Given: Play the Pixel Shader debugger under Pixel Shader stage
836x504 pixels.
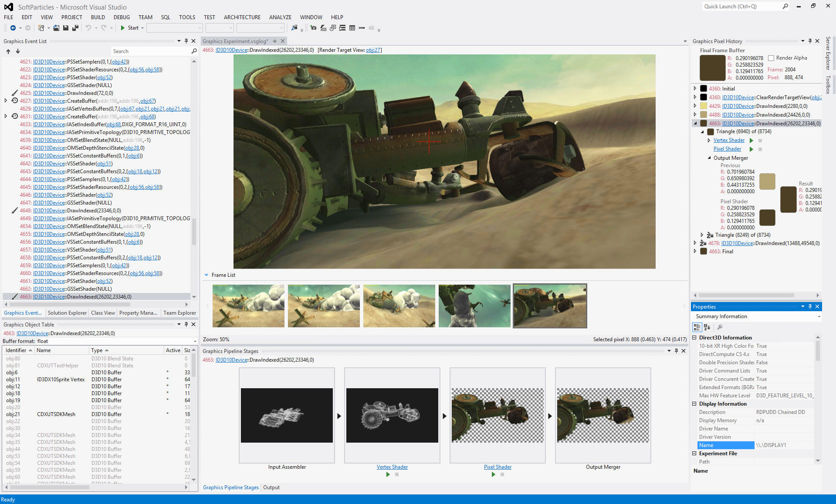Looking at the screenshot, I should [494, 474].
